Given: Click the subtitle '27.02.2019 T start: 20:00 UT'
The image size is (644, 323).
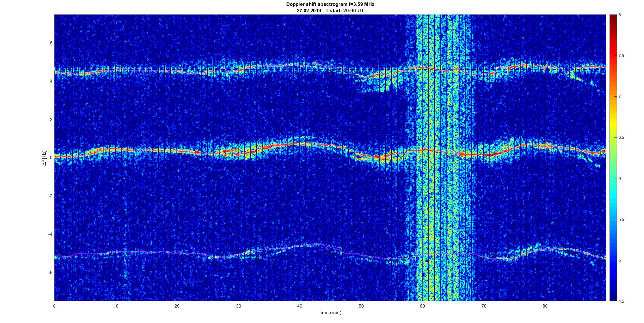Looking at the screenshot, I should [x=330, y=11].
